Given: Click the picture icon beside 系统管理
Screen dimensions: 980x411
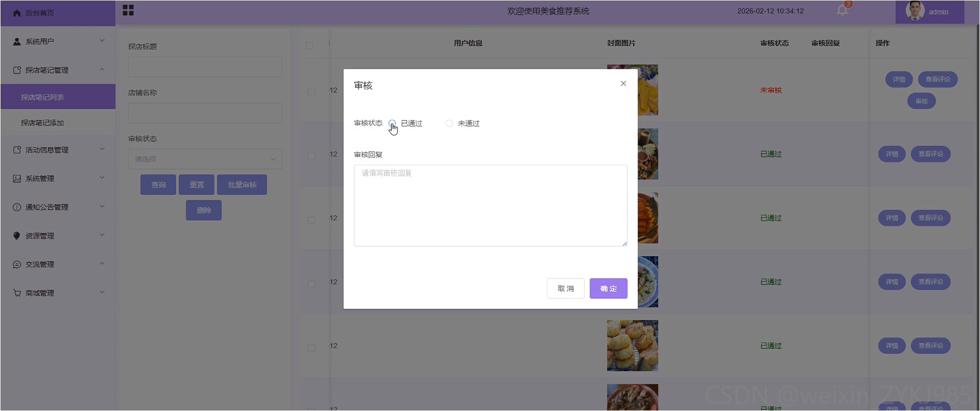Looking at the screenshot, I should (17, 179).
